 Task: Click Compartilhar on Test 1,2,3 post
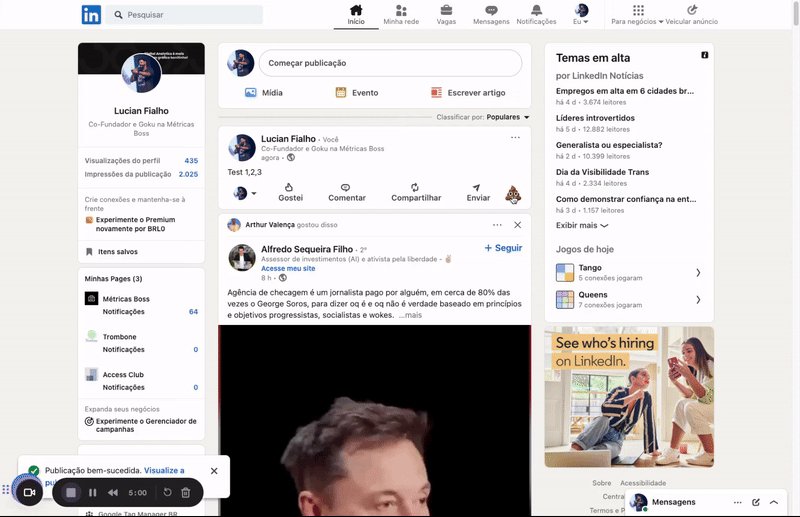[416, 192]
